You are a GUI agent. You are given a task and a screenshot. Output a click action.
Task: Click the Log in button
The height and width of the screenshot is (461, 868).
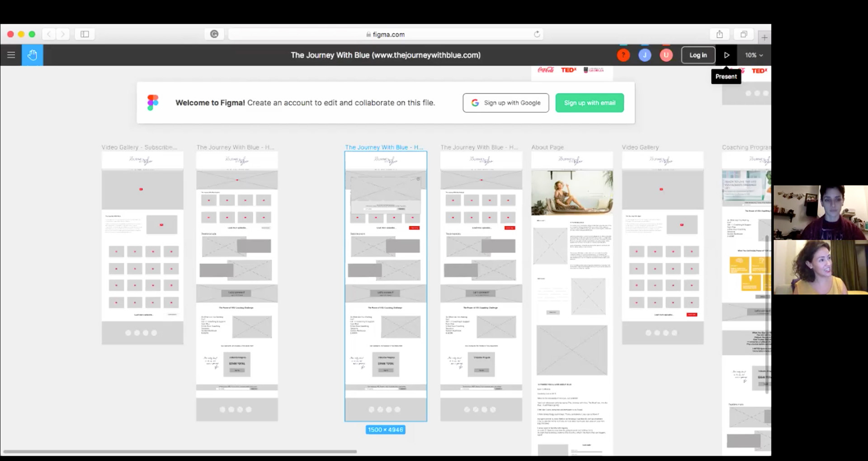coord(698,55)
